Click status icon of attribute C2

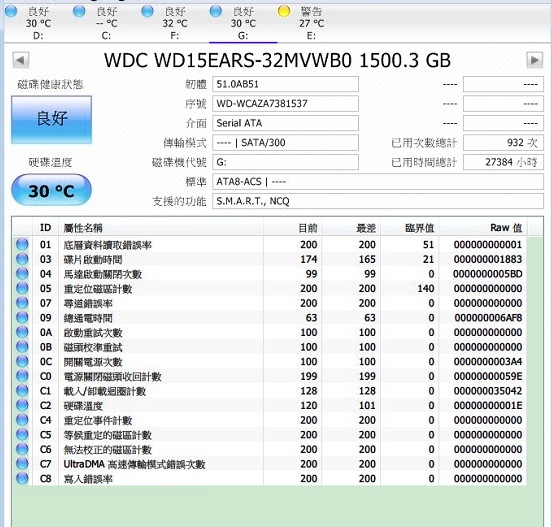click(x=22, y=405)
